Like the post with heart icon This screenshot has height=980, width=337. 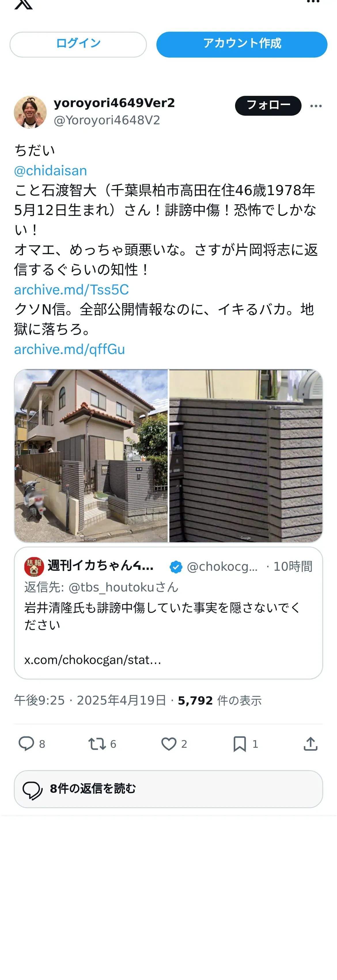[x=169, y=744]
